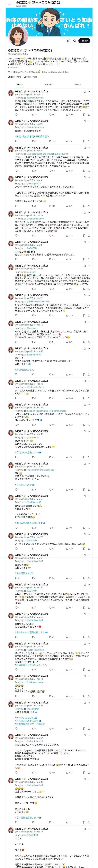This screenshot has height=868, width=98.
Task: Like the Jan 26 post
Action: (50, 289)
